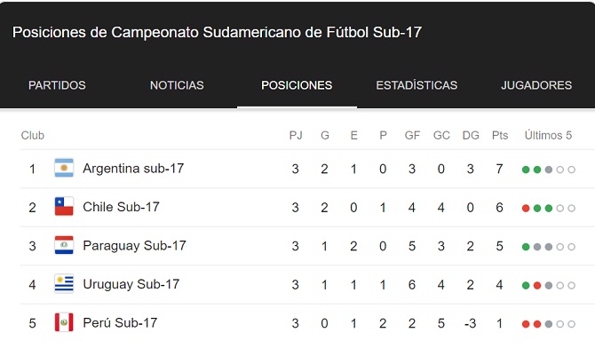Viewport: 595px width, 364px height.
Task: Select Chile Sub-17 team name
Action: click(x=121, y=207)
